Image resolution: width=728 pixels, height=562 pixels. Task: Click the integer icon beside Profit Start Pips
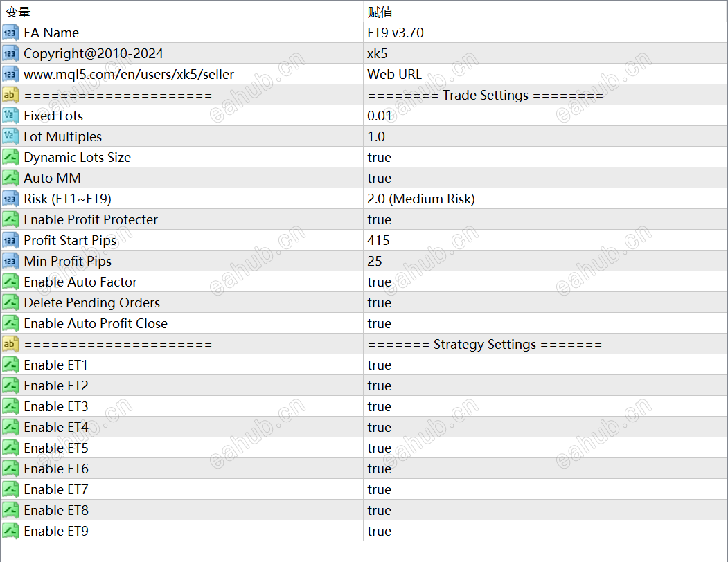click(x=10, y=240)
